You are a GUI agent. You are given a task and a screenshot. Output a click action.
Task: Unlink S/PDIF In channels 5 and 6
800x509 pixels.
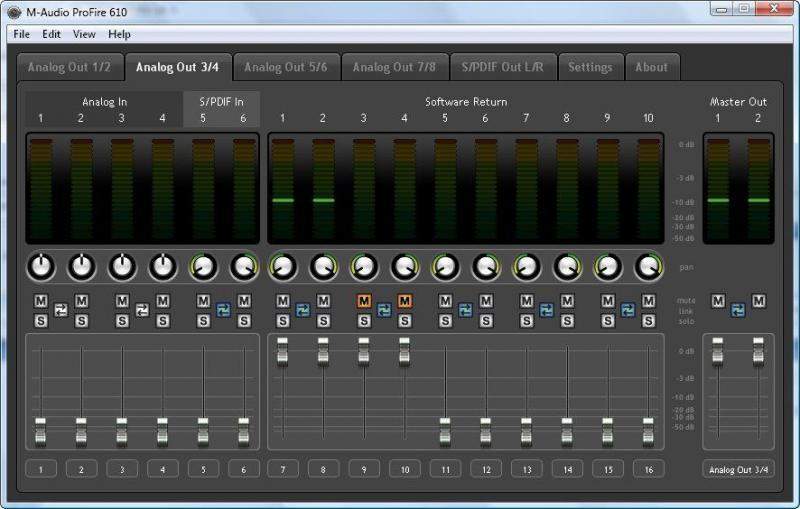coord(223,310)
